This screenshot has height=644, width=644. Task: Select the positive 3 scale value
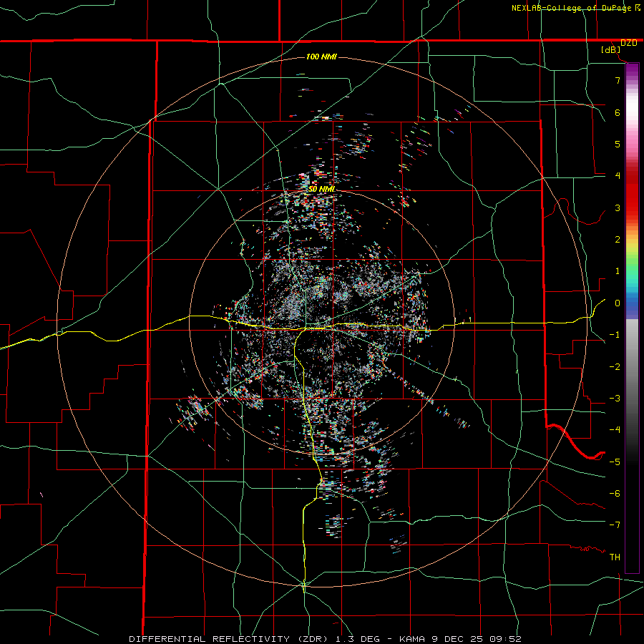click(x=618, y=208)
